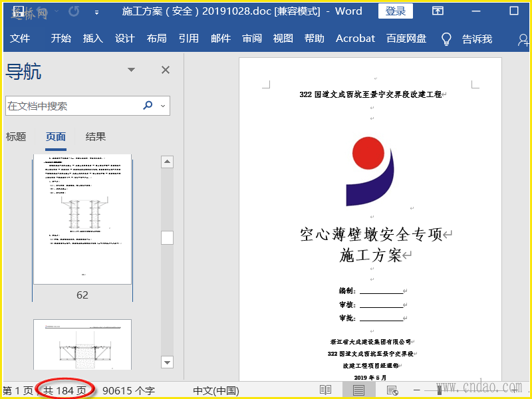Select the 审阅 ribbon tab
This screenshot has height=399, width=532.
(x=252, y=39)
